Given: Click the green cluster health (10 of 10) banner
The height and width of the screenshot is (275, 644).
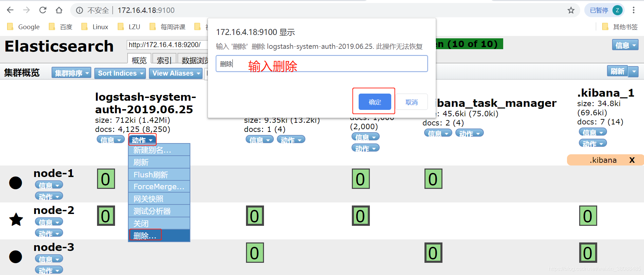Looking at the screenshot, I should click(469, 44).
